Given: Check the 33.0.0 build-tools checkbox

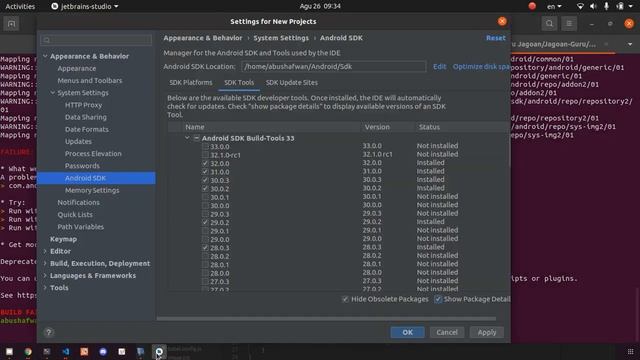Looking at the screenshot, I should 205,146.
